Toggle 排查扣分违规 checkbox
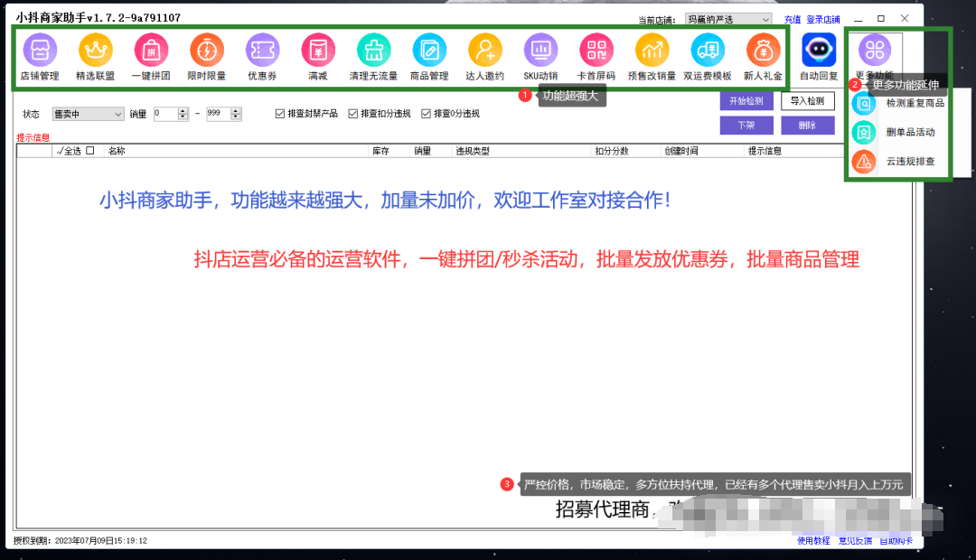976x560 pixels. (353, 114)
